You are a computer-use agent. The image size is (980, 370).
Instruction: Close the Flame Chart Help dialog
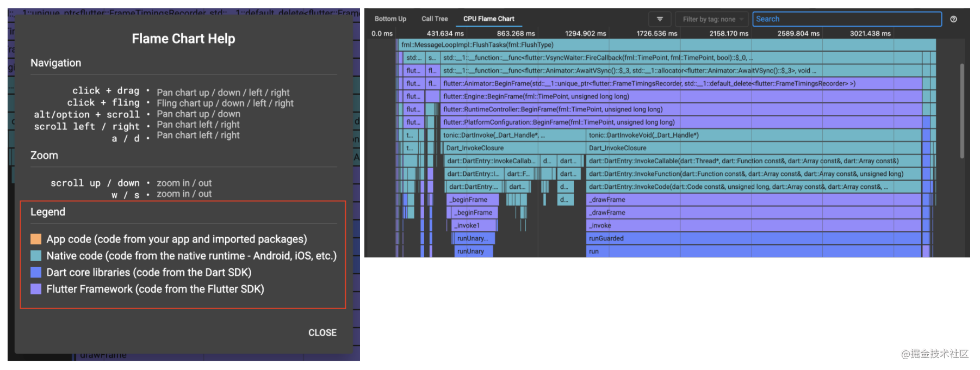point(322,332)
